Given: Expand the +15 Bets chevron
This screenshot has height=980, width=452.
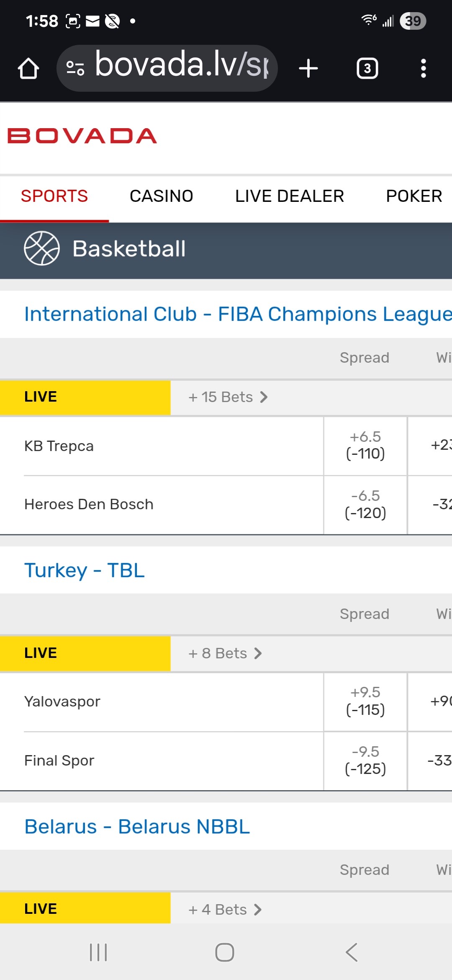Looking at the screenshot, I should (264, 397).
